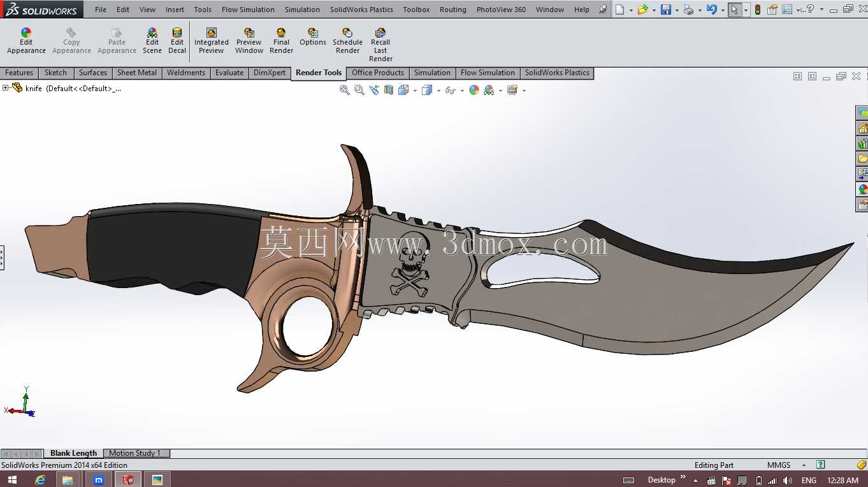Click the Windows Start button
Image resolution: width=868 pixels, height=487 pixels.
click(x=12, y=479)
